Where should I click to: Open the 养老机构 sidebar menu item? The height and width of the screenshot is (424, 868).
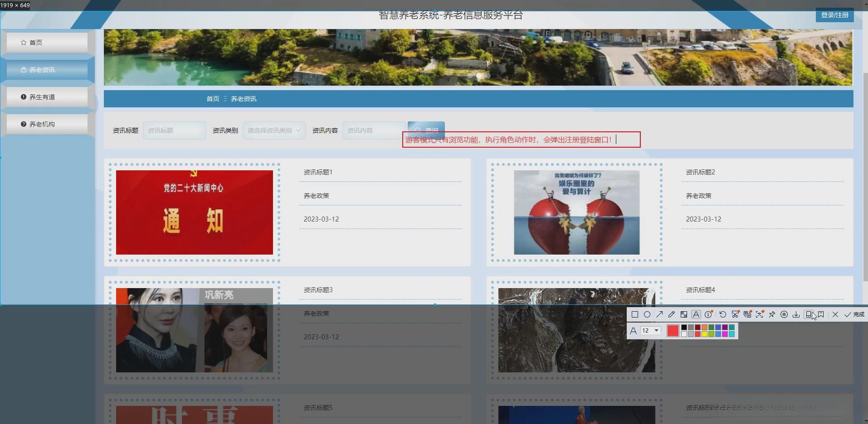click(x=47, y=124)
